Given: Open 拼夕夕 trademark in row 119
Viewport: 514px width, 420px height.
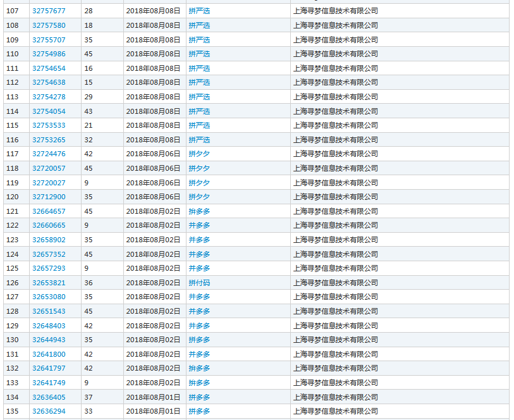Looking at the screenshot, I should click(199, 183).
